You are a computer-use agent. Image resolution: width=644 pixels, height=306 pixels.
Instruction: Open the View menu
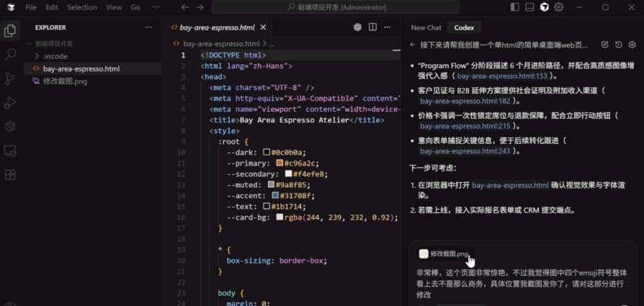[114, 7]
